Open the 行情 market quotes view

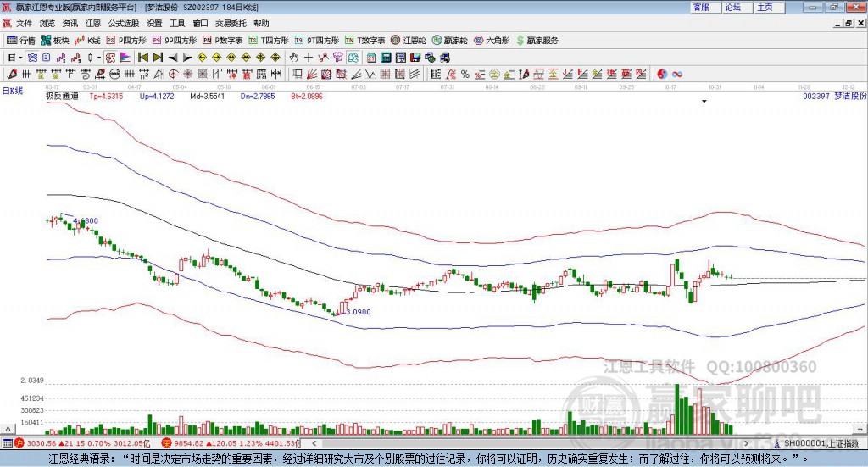click(x=20, y=41)
